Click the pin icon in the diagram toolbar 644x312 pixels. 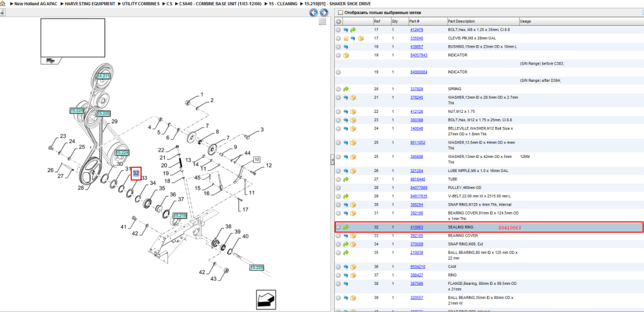click(x=3, y=12)
